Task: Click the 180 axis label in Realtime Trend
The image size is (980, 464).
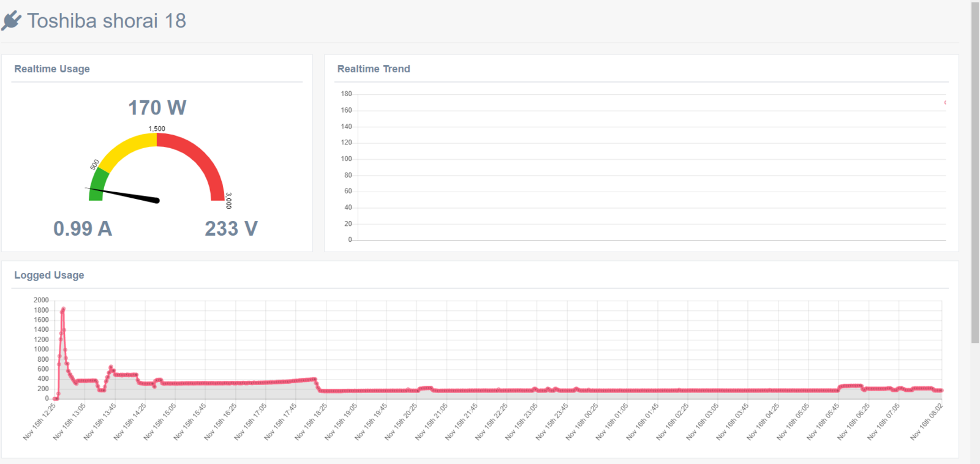Action: [x=346, y=94]
